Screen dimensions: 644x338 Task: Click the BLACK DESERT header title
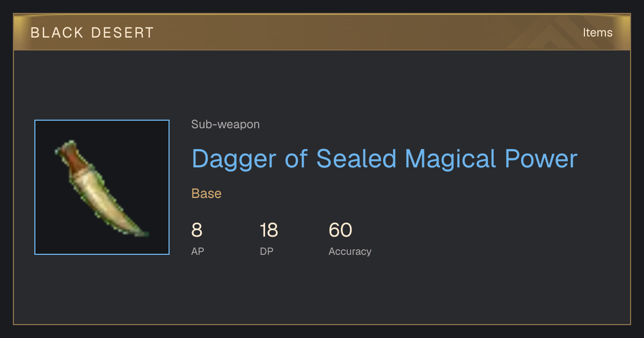click(92, 33)
